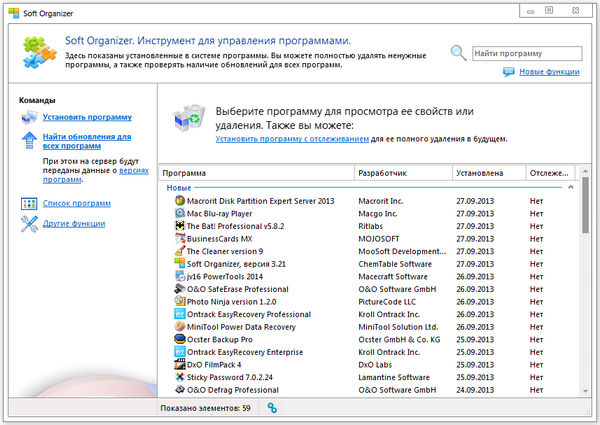The width and height of the screenshot is (600, 425).
Task: Sort by Программа column header
Action: pyautogui.click(x=255, y=174)
